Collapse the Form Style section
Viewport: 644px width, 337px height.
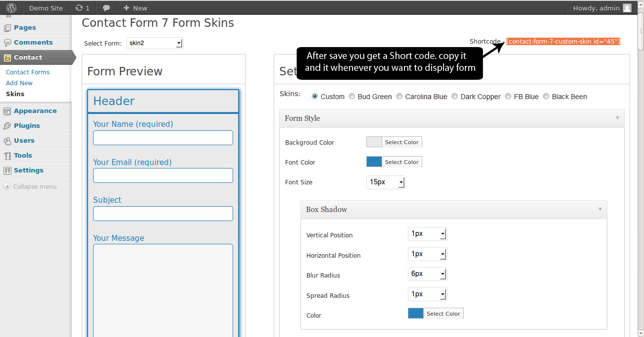pos(617,118)
